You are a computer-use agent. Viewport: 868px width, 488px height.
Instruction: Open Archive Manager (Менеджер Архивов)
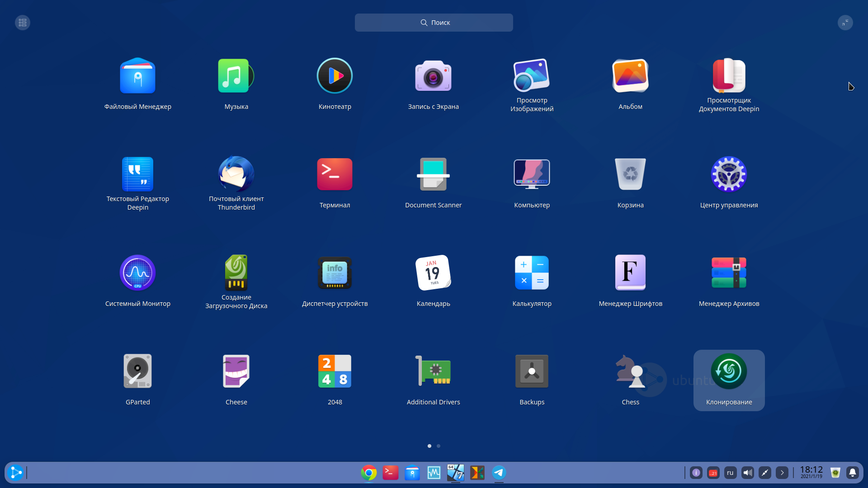pyautogui.click(x=729, y=273)
